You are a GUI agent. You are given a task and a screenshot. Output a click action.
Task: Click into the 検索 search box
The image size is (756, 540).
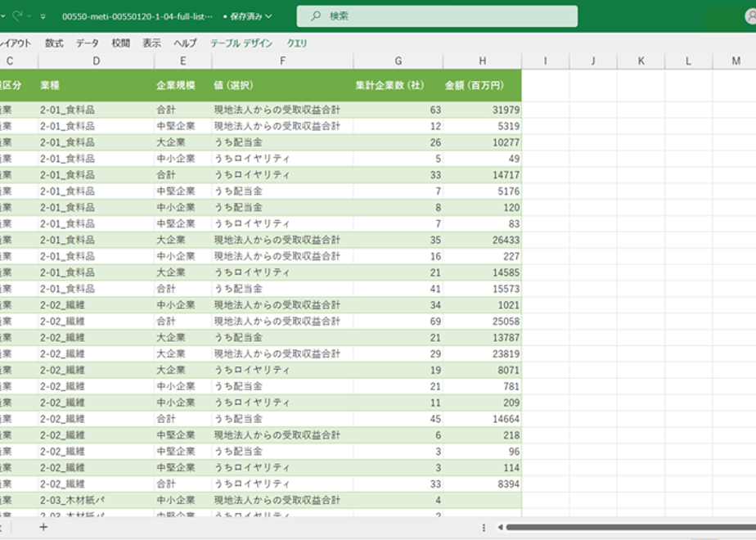pos(437,16)
